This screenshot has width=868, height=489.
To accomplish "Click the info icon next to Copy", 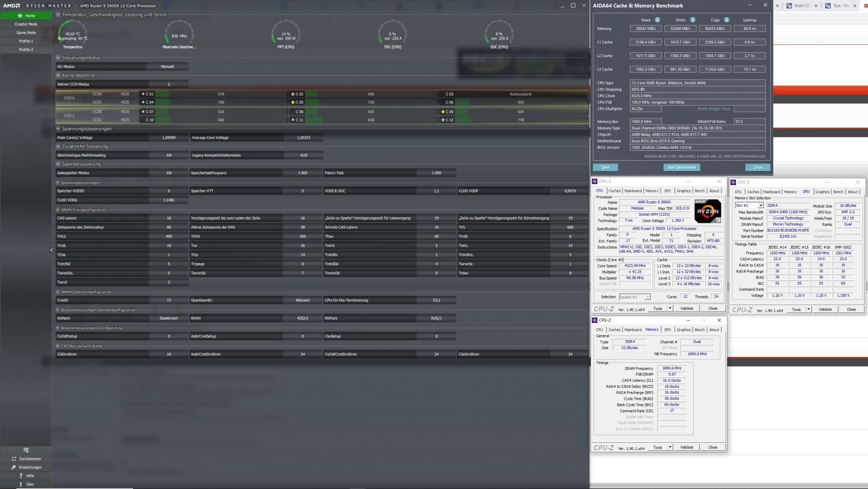I will pyautogui.click(x=726, y=20).
